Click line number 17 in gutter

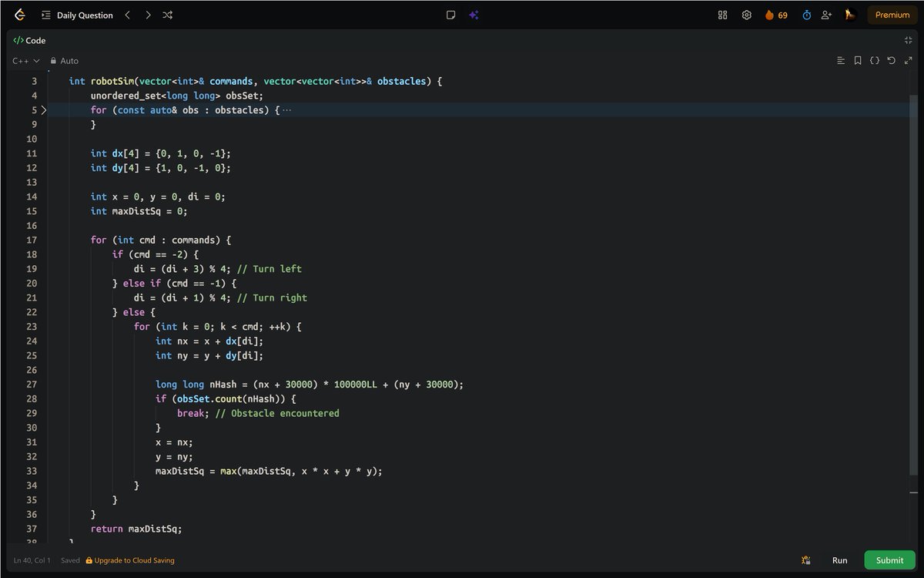point(32,240)
